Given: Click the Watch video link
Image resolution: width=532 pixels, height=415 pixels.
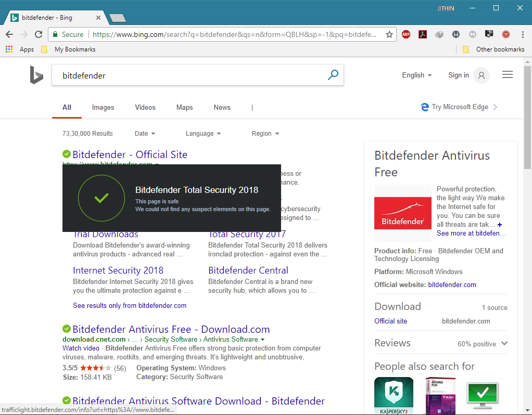Looking at the screenshot, I should point(81,348).
